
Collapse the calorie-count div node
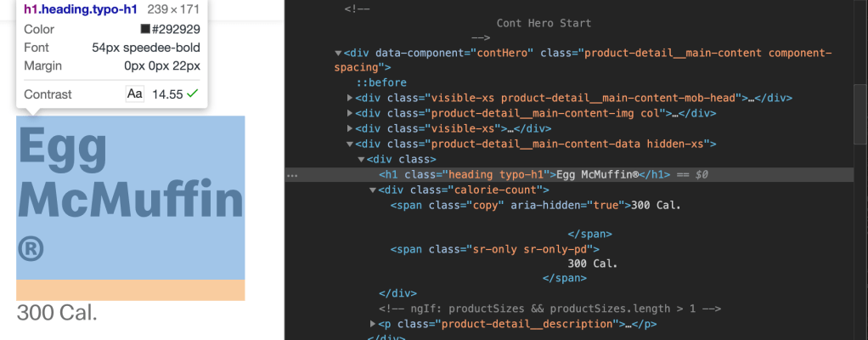tap(373, 190)
